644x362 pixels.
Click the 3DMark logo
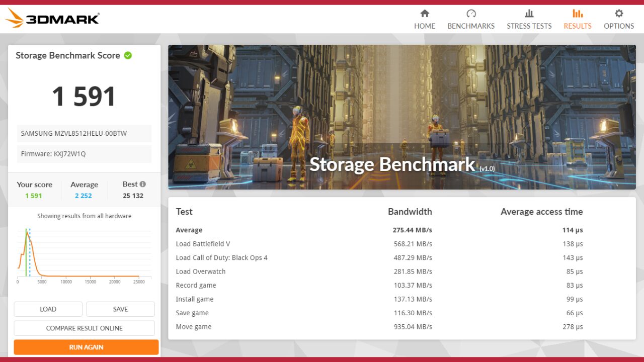click(52, 19)
